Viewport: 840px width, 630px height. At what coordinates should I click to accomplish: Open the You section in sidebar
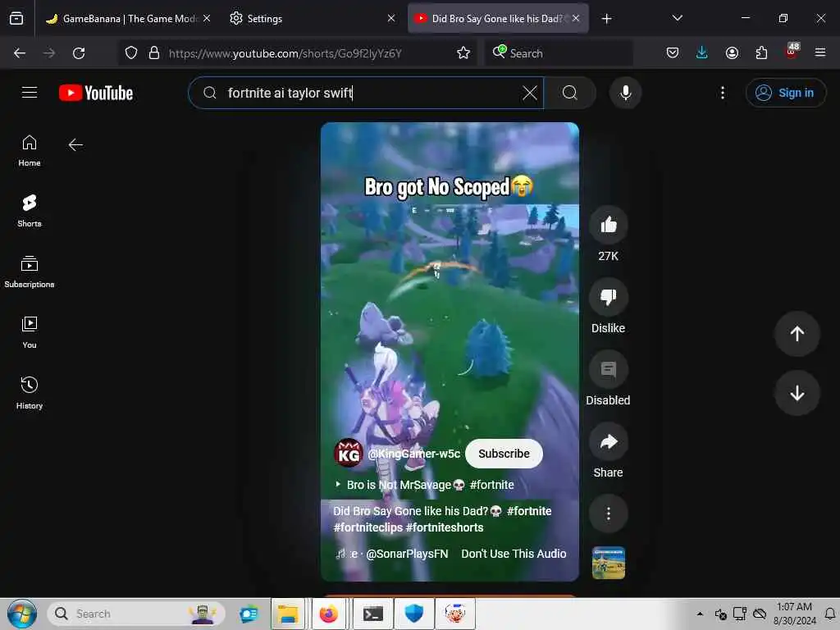pos(30,332)
